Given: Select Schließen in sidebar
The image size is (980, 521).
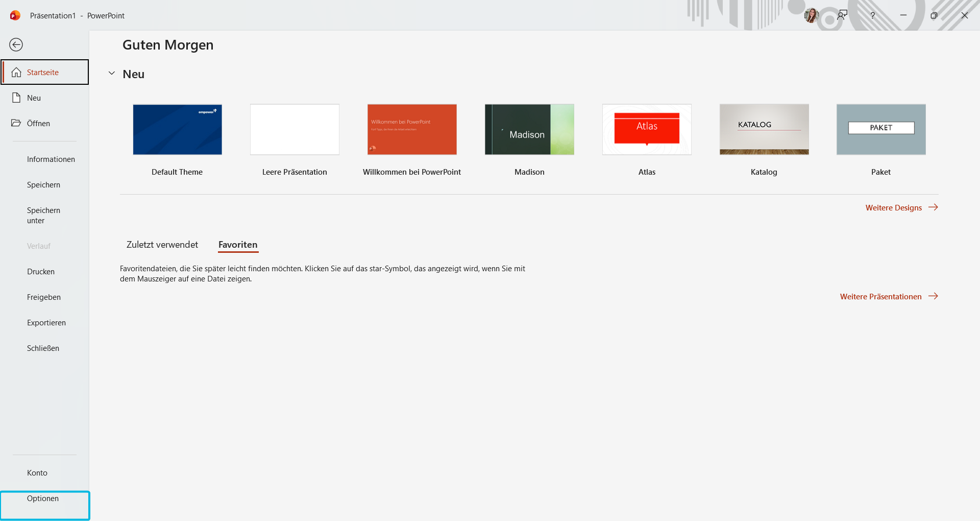Looking at the screenshot, I should (44, 348).
